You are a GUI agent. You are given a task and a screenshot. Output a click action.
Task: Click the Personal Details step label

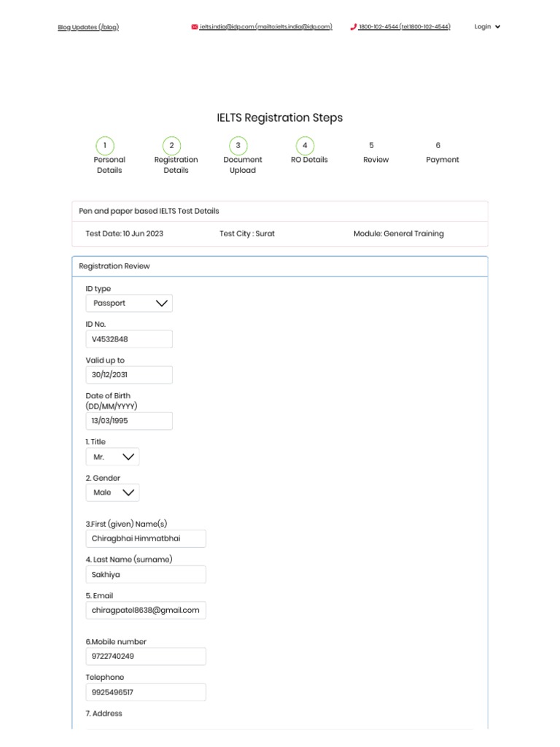click(x=109, y=165)
